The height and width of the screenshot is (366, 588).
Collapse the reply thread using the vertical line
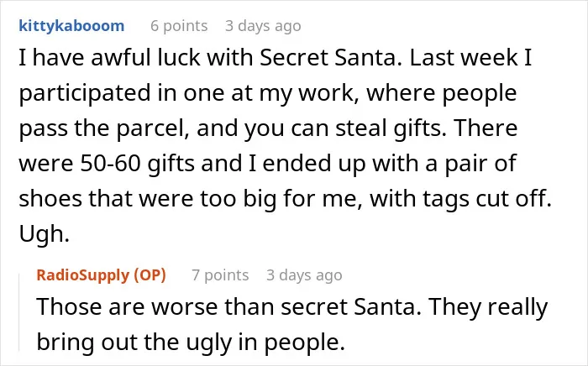tap(19, 313)
